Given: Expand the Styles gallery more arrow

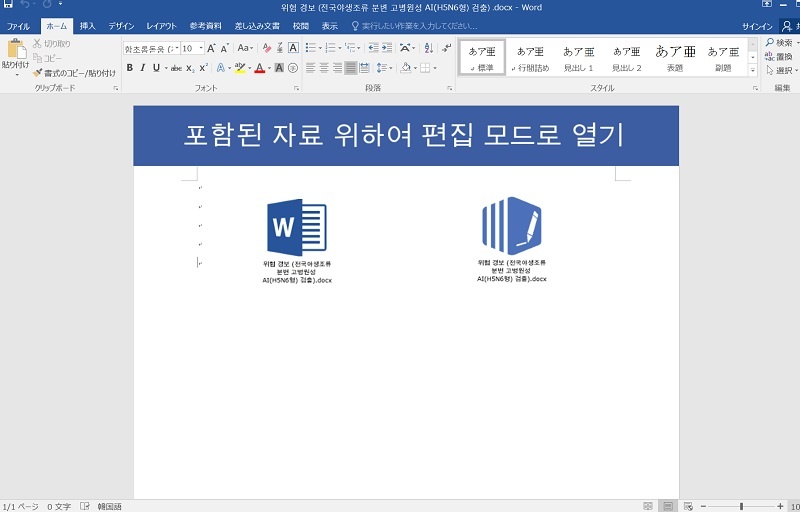Looking at the screenshot, I should pyautogui.click(x=753, y=70).
